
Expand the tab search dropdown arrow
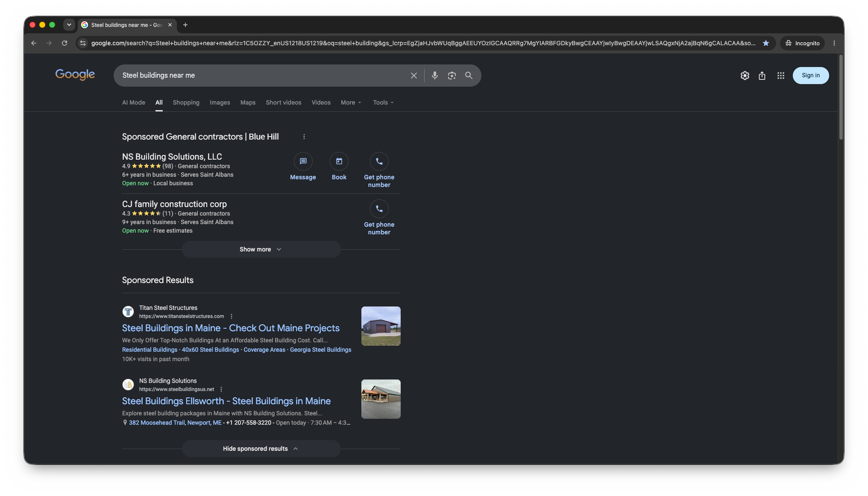[x=69, y=25]
